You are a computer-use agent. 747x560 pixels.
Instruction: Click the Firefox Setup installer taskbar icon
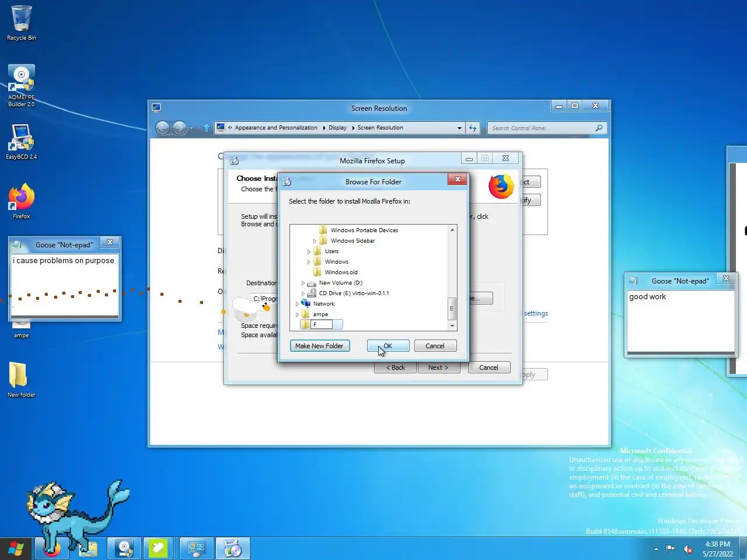coord(233,549)
